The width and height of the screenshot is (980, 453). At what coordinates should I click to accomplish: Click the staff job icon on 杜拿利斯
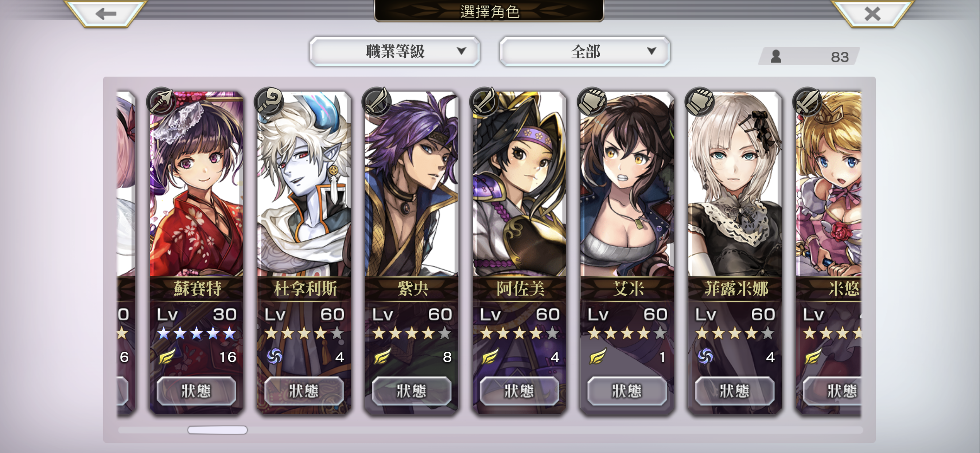click(269, 102)
